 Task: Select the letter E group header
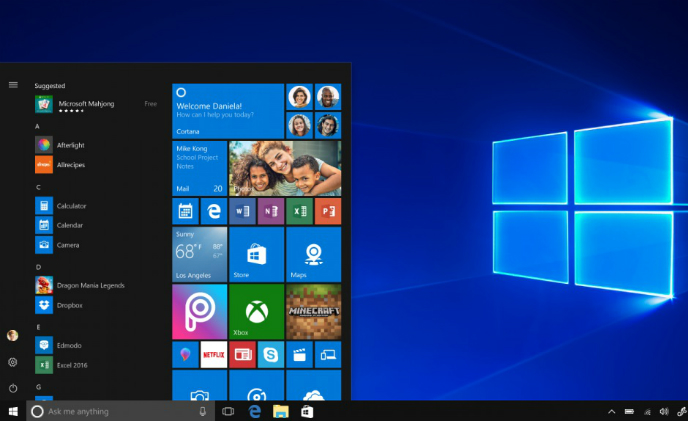[38, 327]
